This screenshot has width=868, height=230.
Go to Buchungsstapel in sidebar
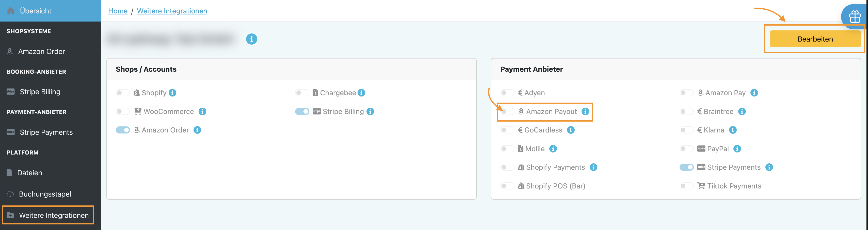coord(45,194)
